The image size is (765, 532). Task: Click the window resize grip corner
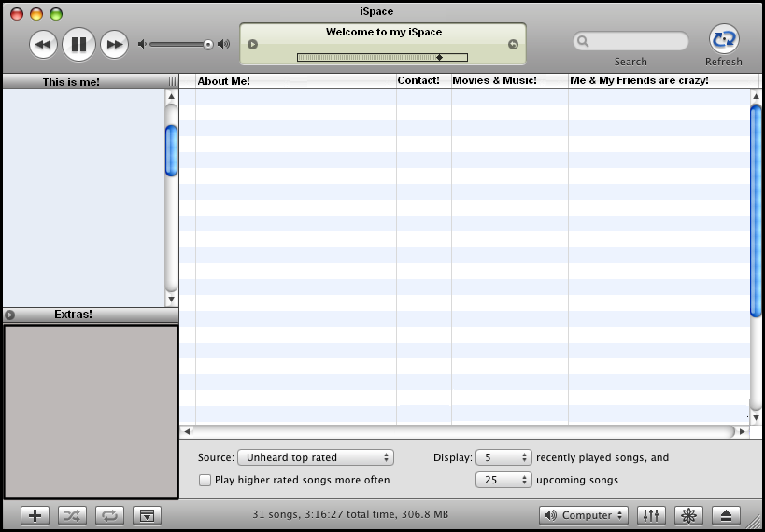[756, 523]
